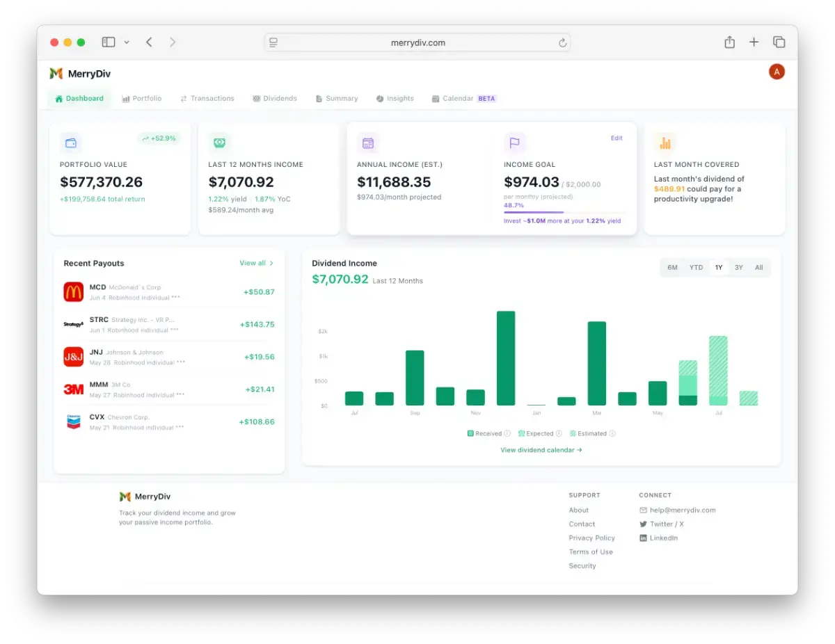Viewport: 835px width, 644px height.
Task: Select the All chart range
Action: pos(759,268)
